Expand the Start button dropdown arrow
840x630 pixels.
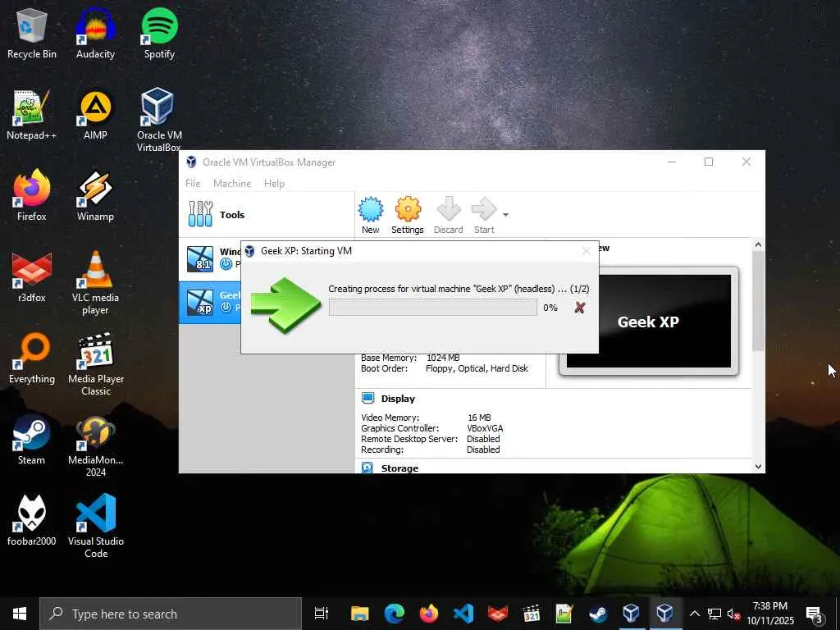505,215
